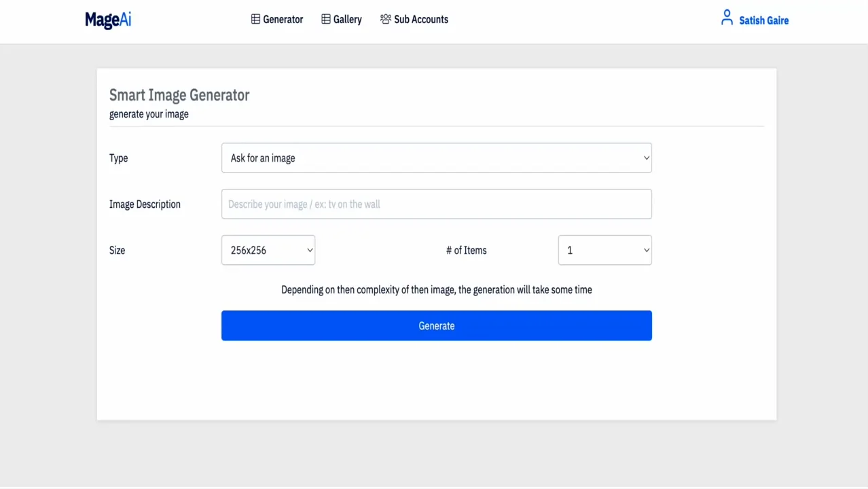This screenshot has width=868, height=489.
Task: Click the MageAi logo
Action: pyautogui.click(x=108, y=20)
